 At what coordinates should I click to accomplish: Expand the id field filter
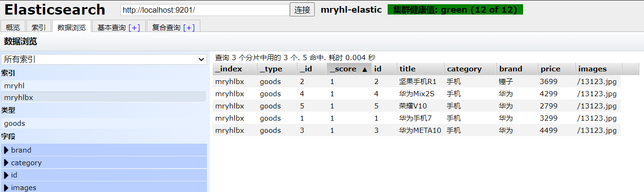pos(103,175)
